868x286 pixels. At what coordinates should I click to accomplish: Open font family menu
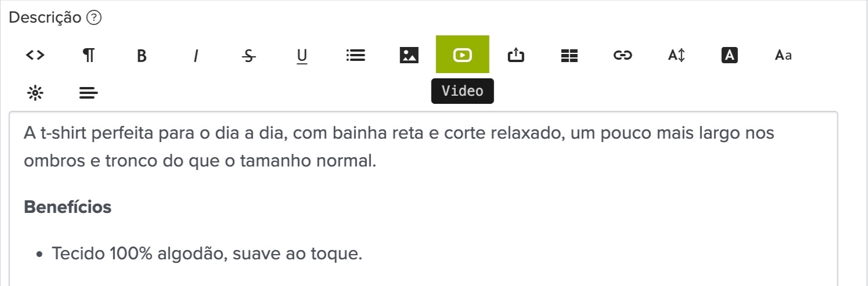(783, 55)
